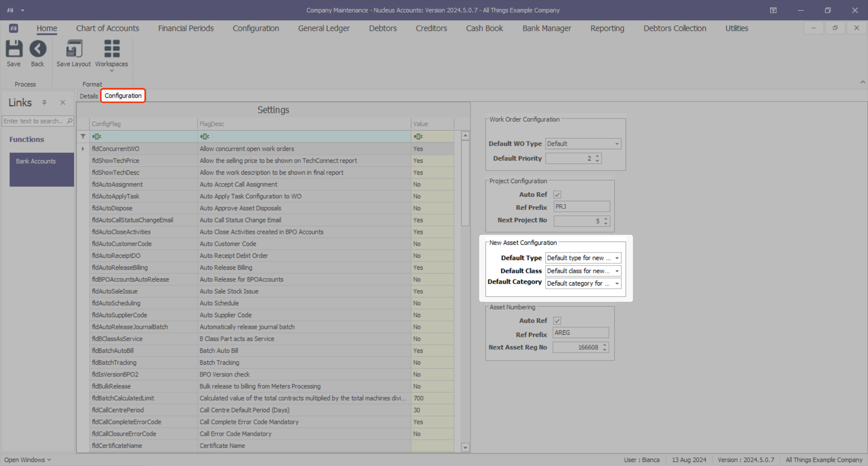This screenshot has height=466, width=868.
Task: Select the fldAutoAssignment row
Action: pos(272,185)
